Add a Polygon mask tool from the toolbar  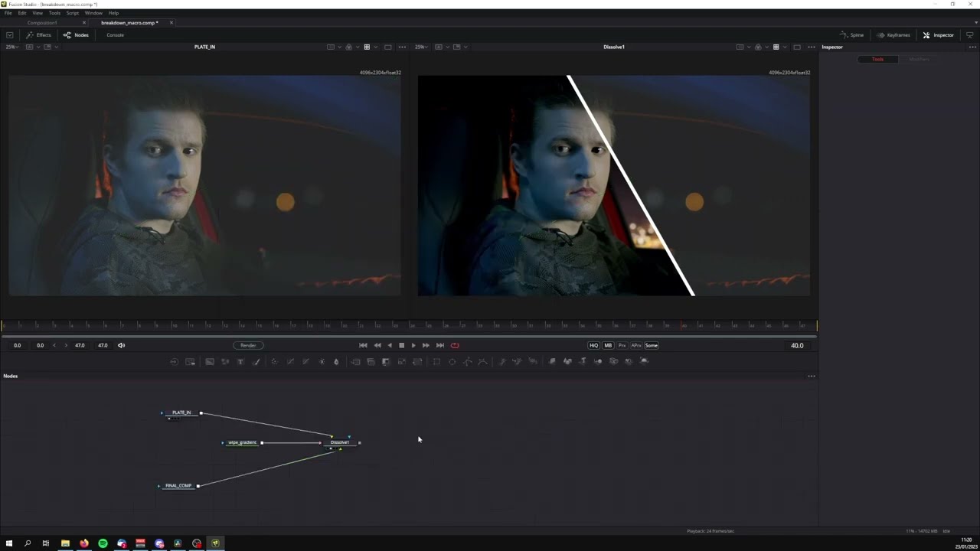[467, 361]
